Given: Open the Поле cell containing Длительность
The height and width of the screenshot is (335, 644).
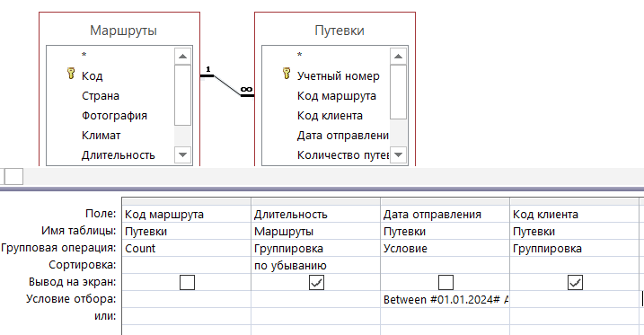Looking at the screenshot, I should click(316, 214).
